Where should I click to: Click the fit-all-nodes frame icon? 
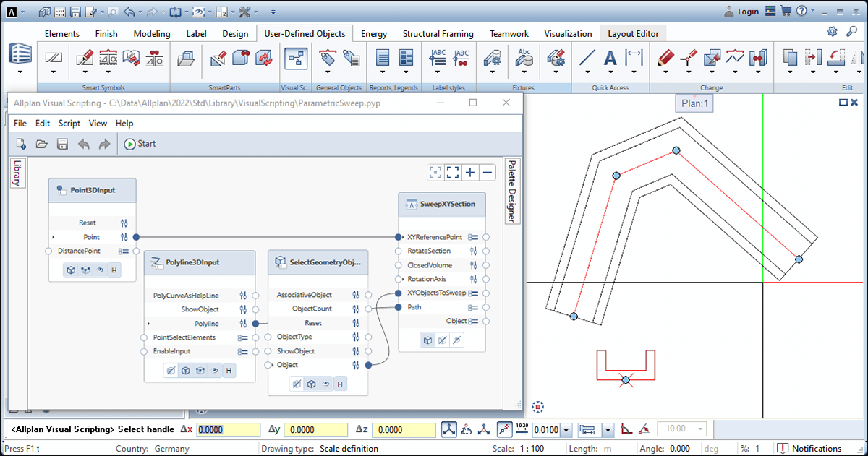[x=453, y=172]
